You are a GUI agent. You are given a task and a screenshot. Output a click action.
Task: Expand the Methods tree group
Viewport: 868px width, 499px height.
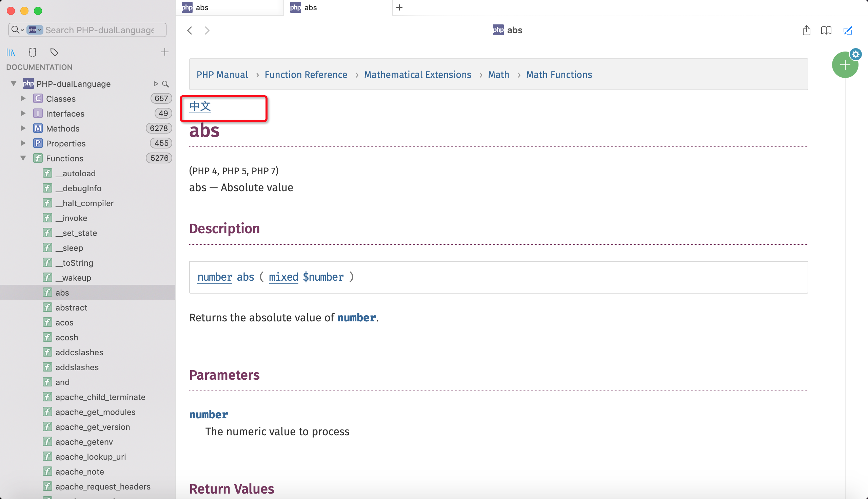pos(23,128)
